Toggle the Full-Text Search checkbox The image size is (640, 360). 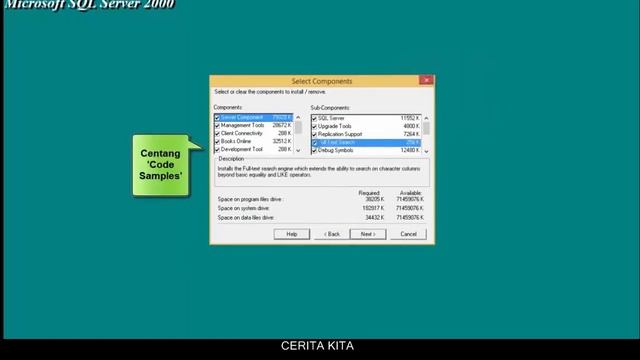coord(314,143)
